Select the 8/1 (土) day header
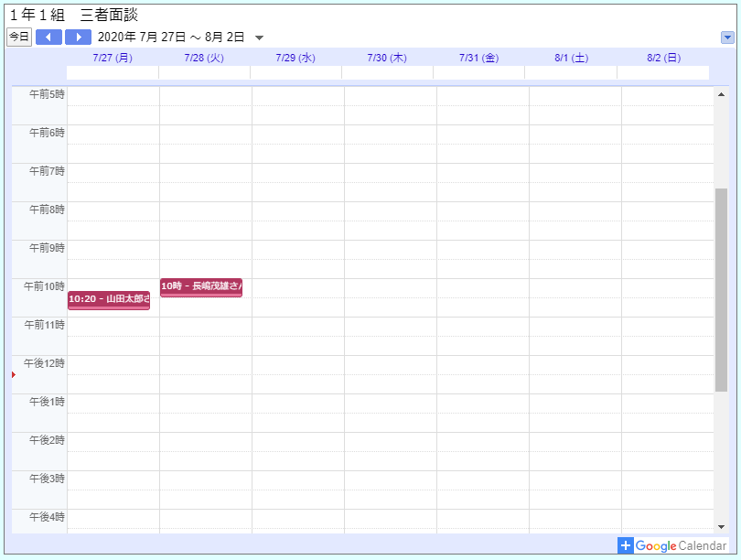 click(571, 58)
